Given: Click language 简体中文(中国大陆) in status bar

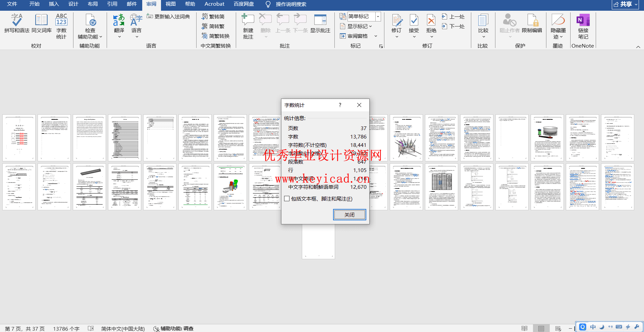Looking at the screenshot, I should (x=123, y=329).
